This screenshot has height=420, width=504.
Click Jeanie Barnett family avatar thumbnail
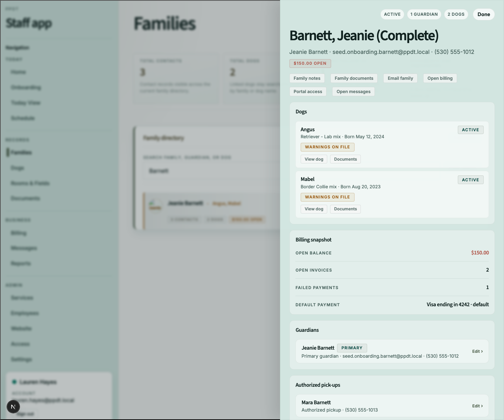[155, 205]
